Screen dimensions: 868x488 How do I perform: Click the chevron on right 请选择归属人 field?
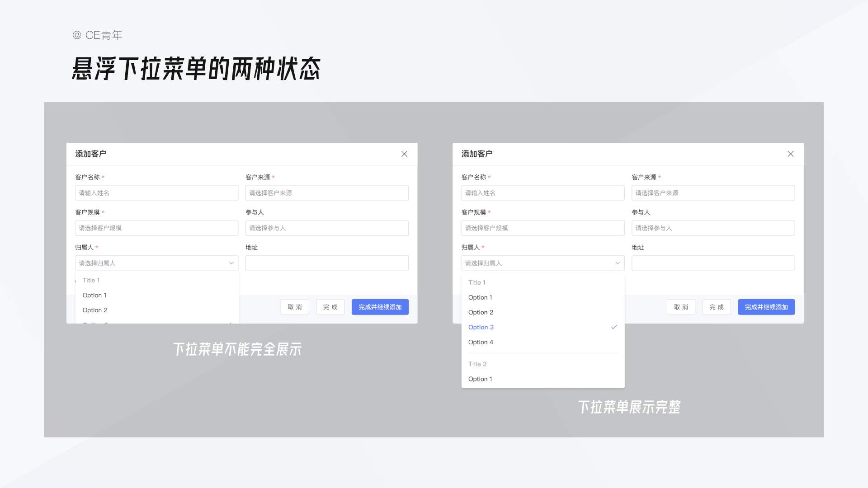pos(618,263)
